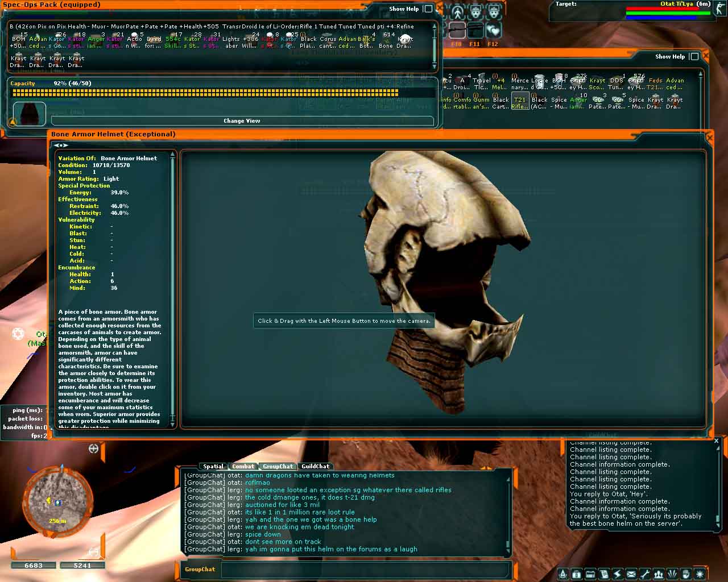Click the Condition value 10718/13570
The height and width of the screenshot is (582, 728).
(111, 165)
